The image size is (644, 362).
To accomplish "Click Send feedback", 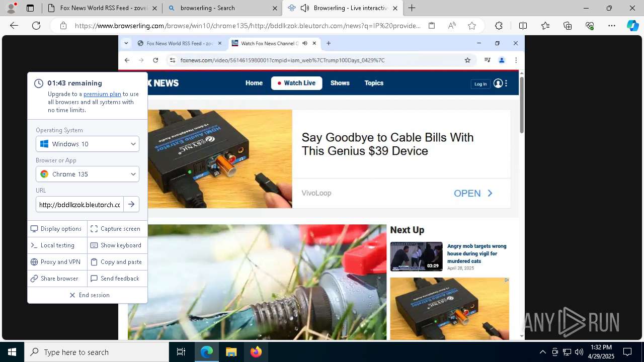I will (x=117, y=279).
